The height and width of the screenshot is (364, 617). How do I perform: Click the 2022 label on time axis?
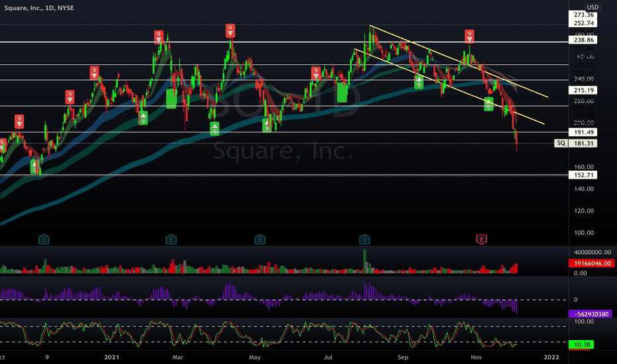click(x=551, y=357)
